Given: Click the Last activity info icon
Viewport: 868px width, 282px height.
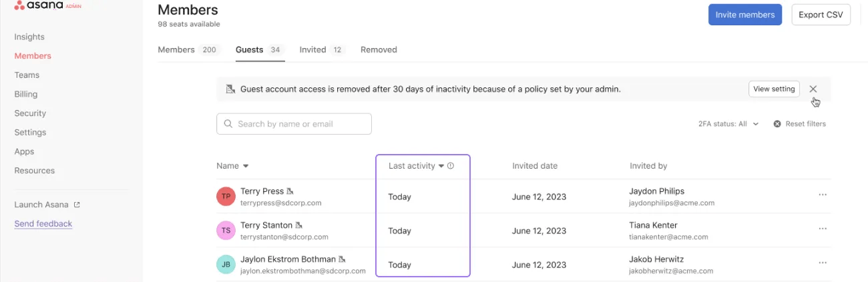Looking at the screenshot, I should [451, 166].
